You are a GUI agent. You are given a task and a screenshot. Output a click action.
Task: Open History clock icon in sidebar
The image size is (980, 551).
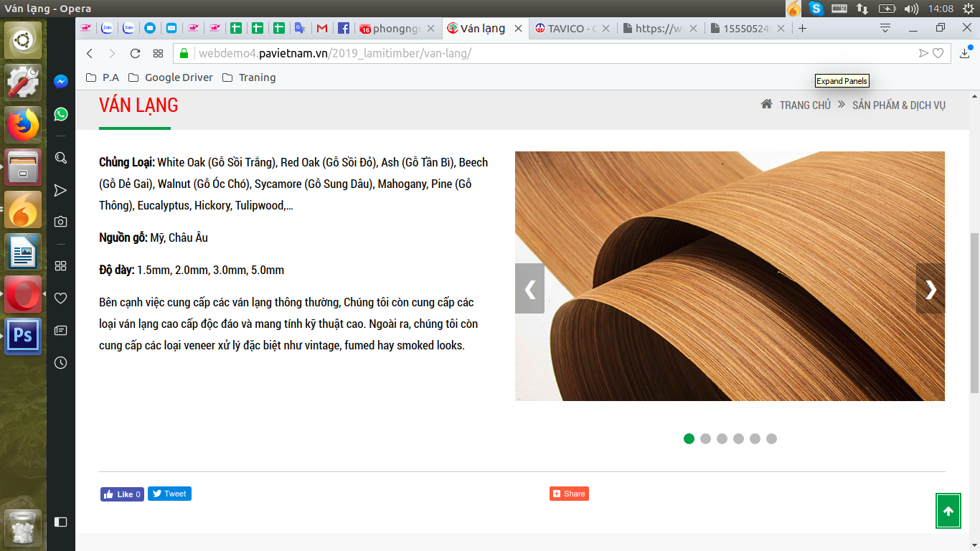tap(61, 362)
